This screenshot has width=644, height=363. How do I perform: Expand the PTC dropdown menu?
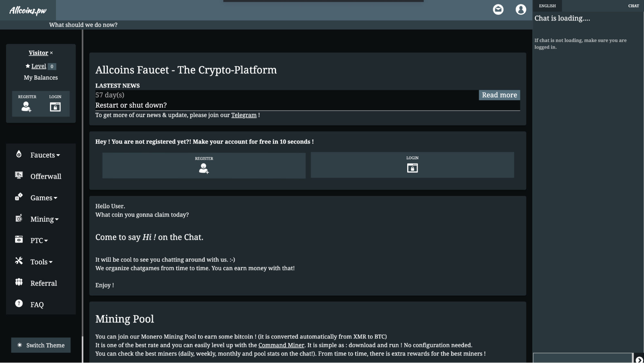coord(39,241)
